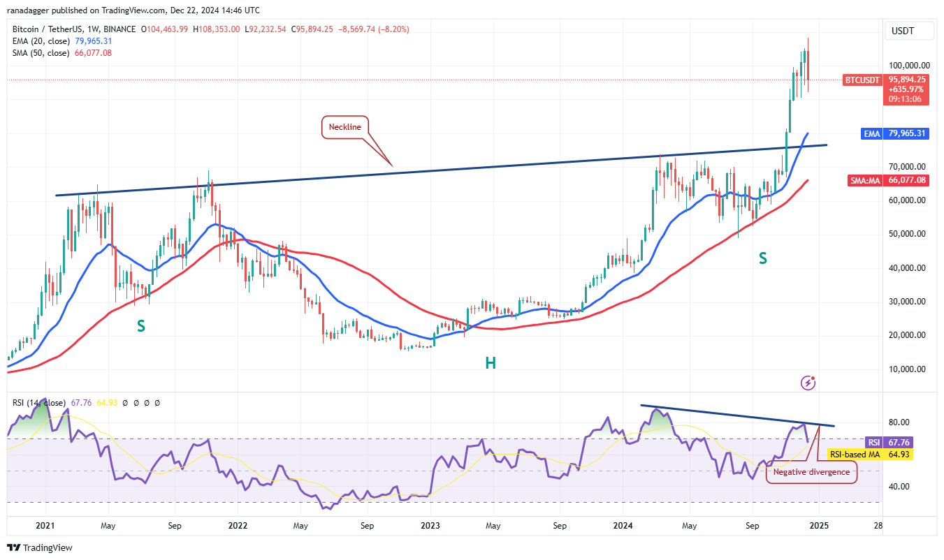Viewport: 944px width, 560px height.
Task: Click the 2025 label on the time axis
Action: tap(818, 526)
